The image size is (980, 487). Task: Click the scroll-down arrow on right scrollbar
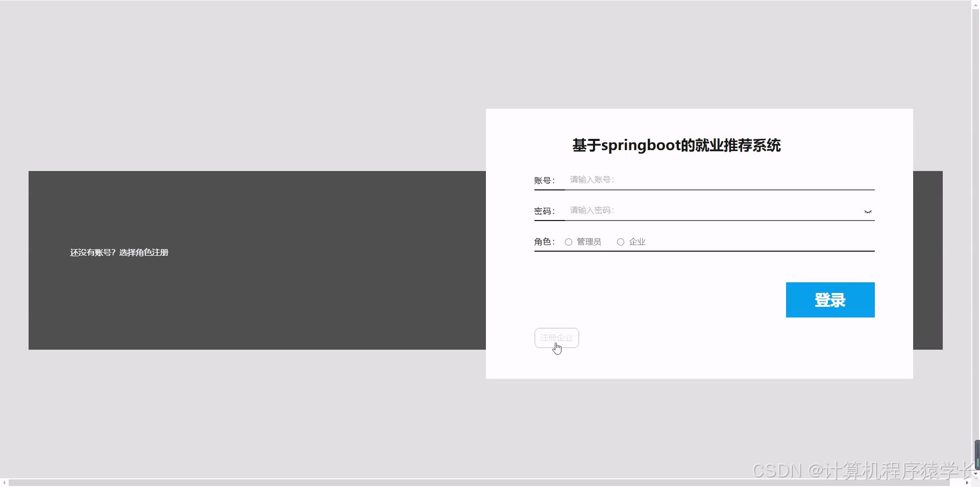(x=976, y=473)
